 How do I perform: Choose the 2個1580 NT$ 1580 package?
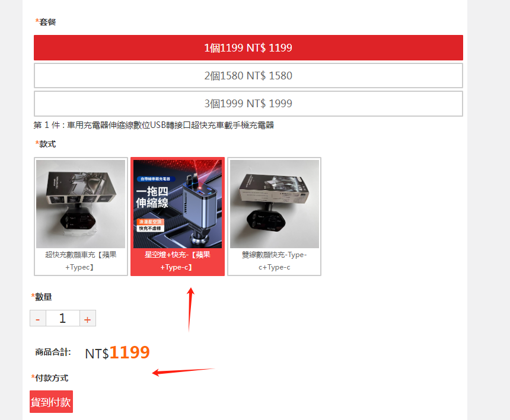(x=248, y=76)
